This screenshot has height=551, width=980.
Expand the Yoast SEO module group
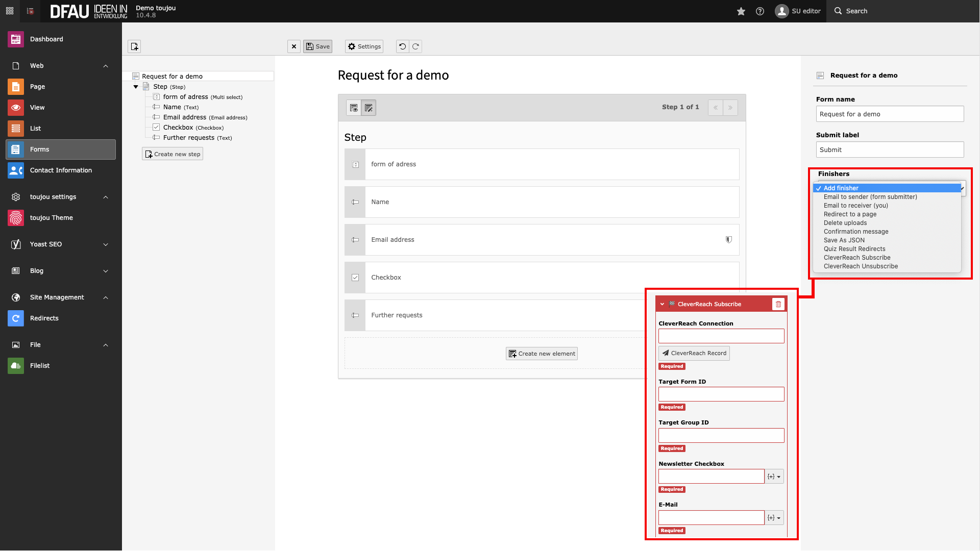(x=106, y=244)
